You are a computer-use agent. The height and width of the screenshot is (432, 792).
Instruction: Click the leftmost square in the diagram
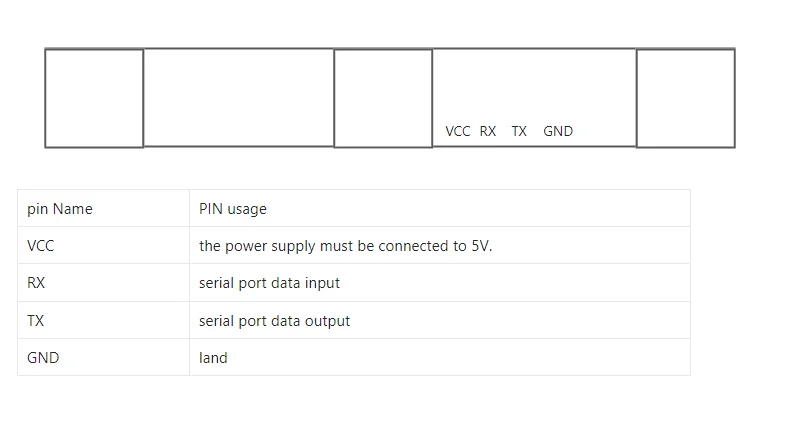pyautogui.click(x=94, y=98)
